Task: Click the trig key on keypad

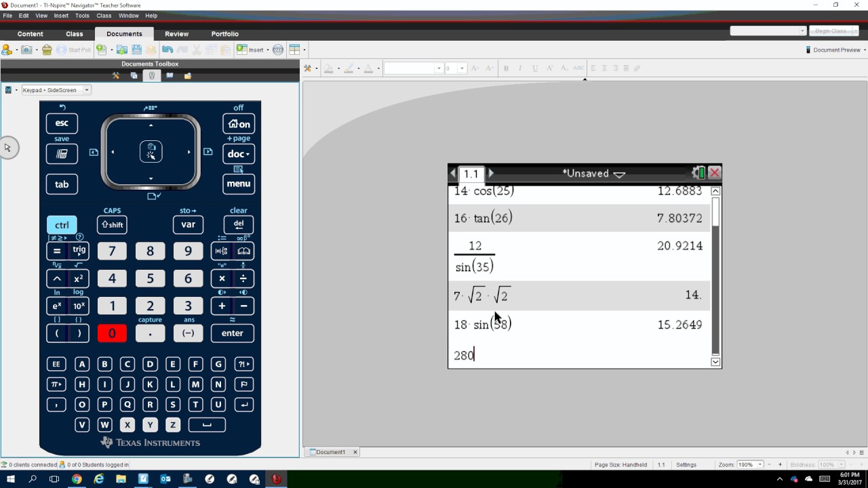Action: 79,251
